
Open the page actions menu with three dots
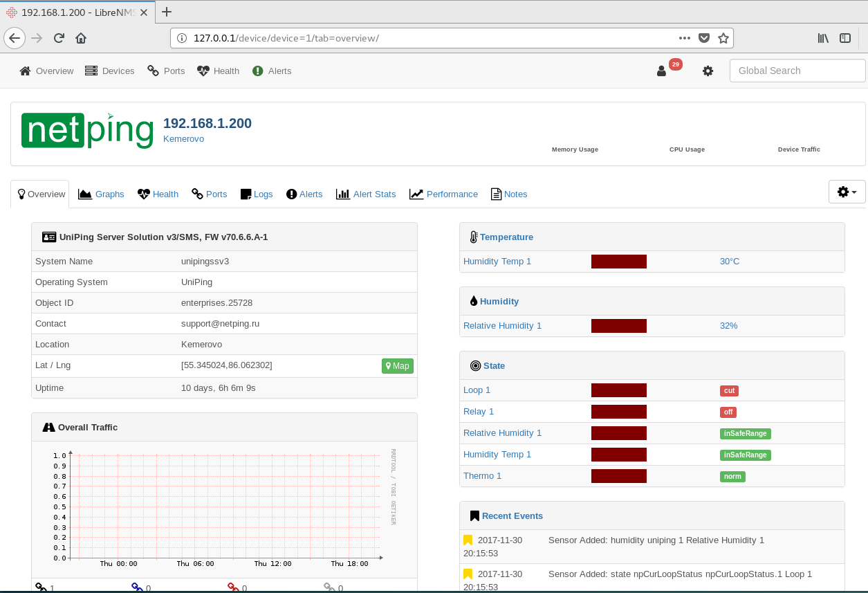[x=684, y=38]
